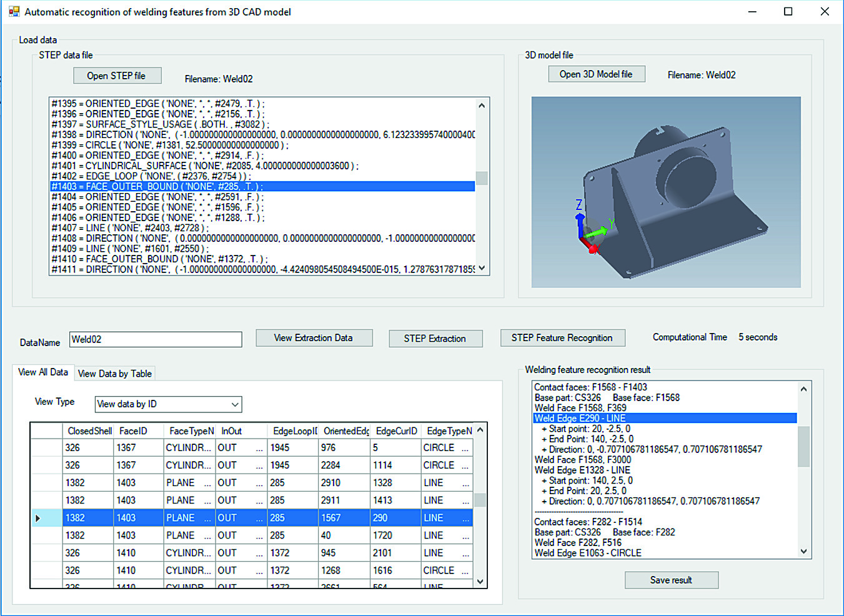Click selected EdgeCurID cell 290
844x616 pixels.
(x=396, y=518)
